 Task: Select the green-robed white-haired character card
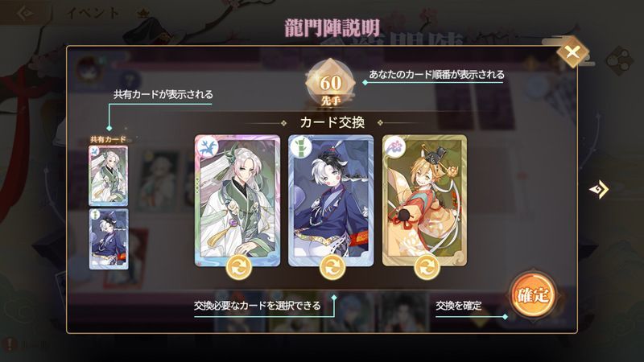coord(237,200)
